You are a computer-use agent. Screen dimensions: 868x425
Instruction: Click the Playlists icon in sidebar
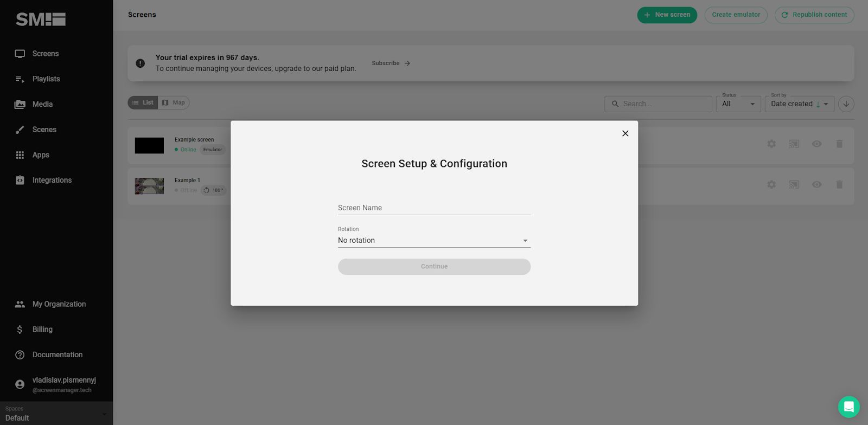tap(20, 79)
